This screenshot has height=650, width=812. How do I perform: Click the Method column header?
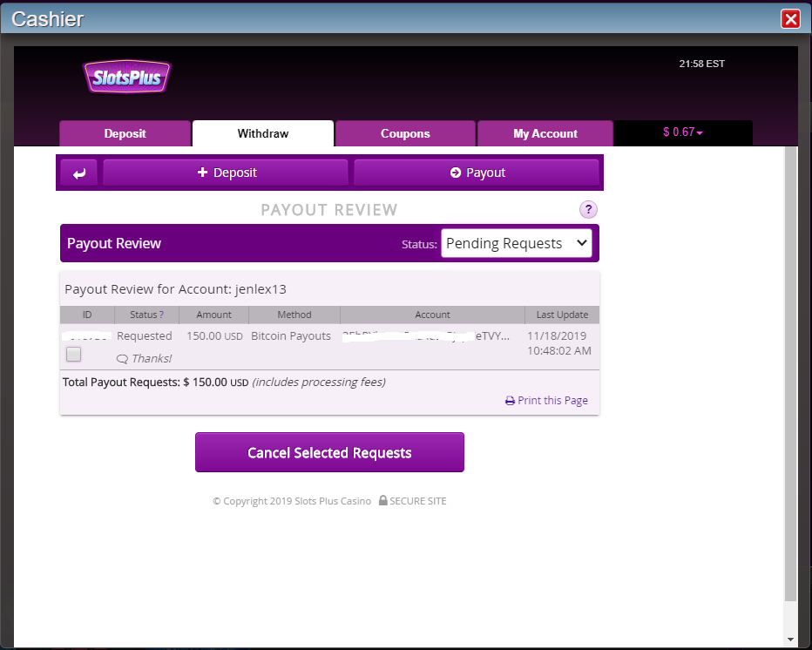294,315
